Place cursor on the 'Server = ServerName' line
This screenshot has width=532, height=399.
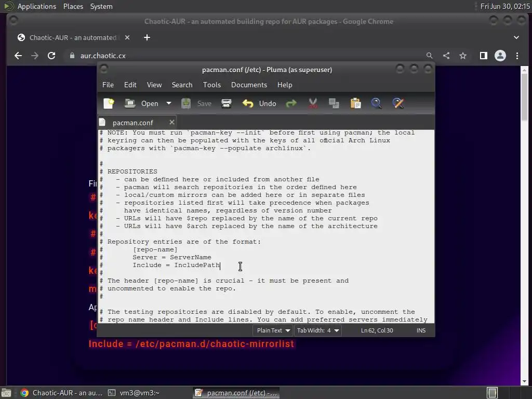(171, 258)
